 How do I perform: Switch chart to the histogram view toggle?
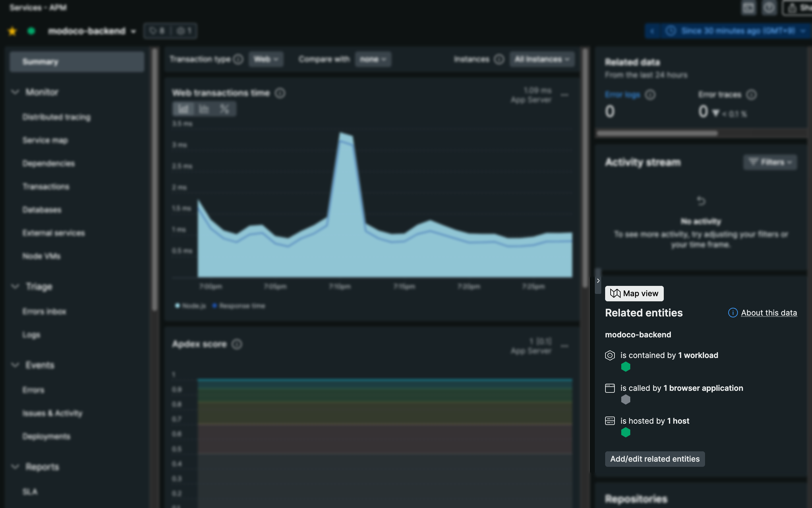point(204,109)
